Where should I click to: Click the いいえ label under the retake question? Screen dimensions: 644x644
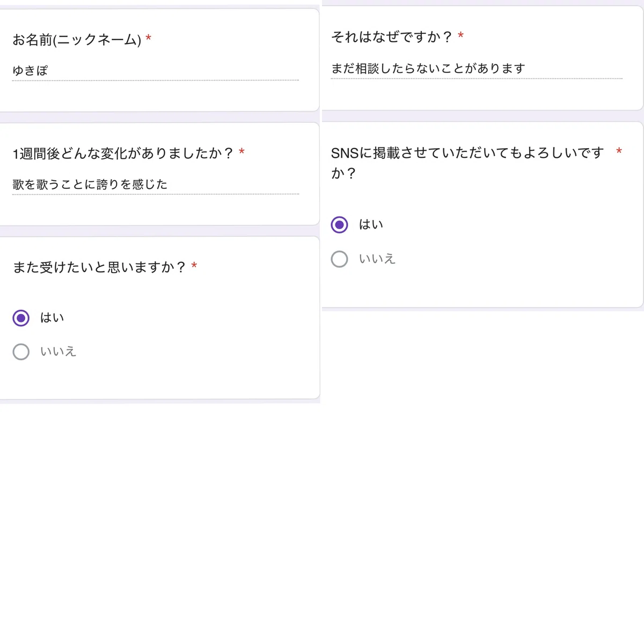coord(58,352)
